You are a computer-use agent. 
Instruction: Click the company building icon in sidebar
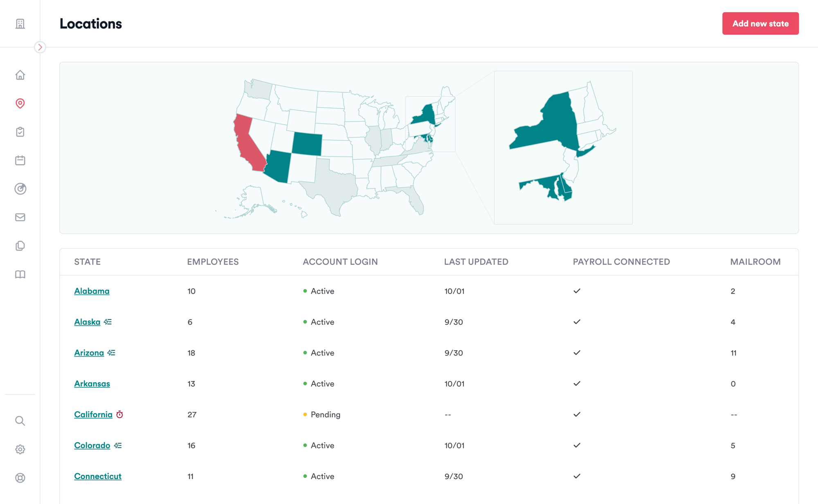click(x=20, y=24)
